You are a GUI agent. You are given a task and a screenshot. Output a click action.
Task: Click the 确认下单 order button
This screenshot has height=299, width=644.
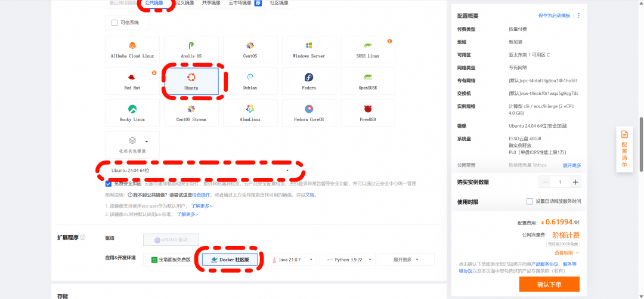click(x=549, y=284)
